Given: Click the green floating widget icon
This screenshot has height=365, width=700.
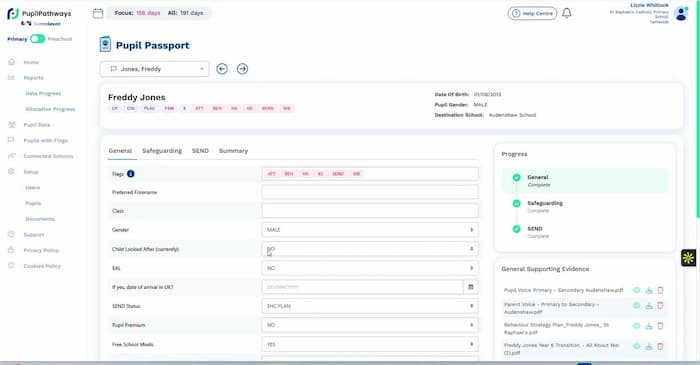Looking at the screenshot, I should [x=688, y=258].
